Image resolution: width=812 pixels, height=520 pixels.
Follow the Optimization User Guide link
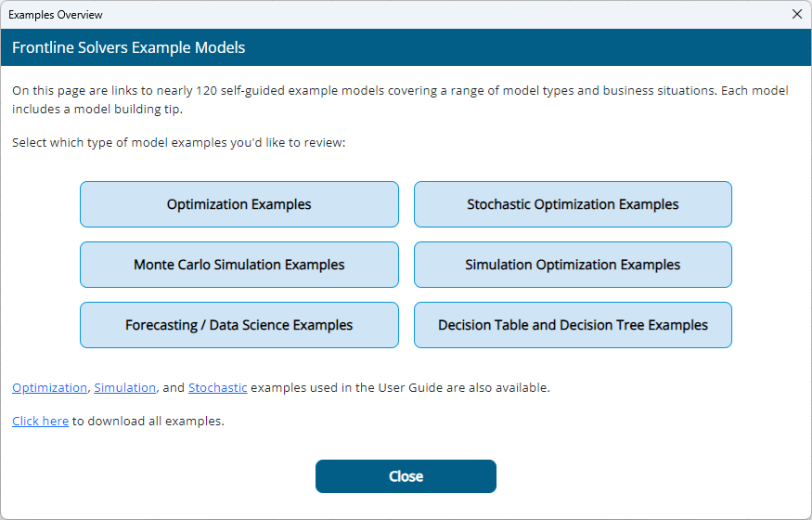click(x=49, y=388)
